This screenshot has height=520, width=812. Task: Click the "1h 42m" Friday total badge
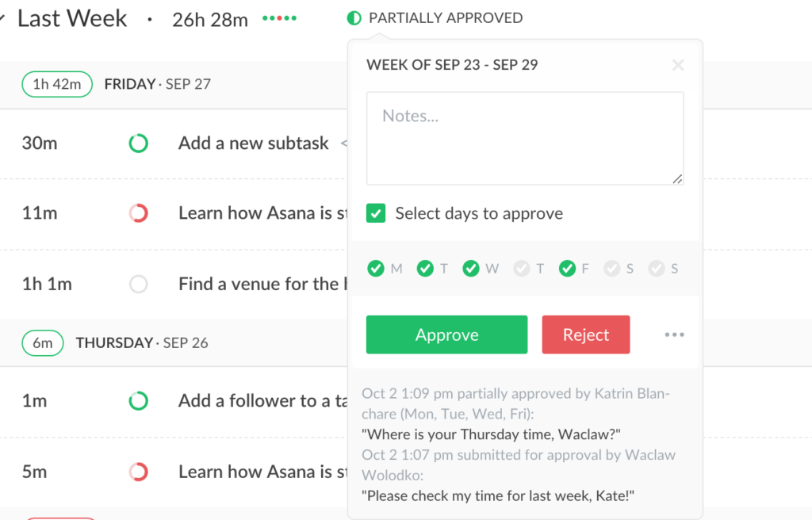pos(56,83)
